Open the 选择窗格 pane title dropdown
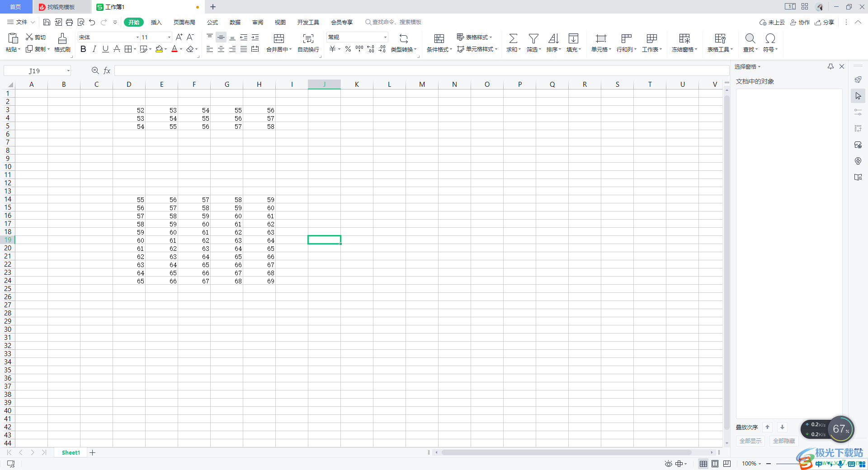This screenshot has height=470, width=868. (x=747, y=66)
